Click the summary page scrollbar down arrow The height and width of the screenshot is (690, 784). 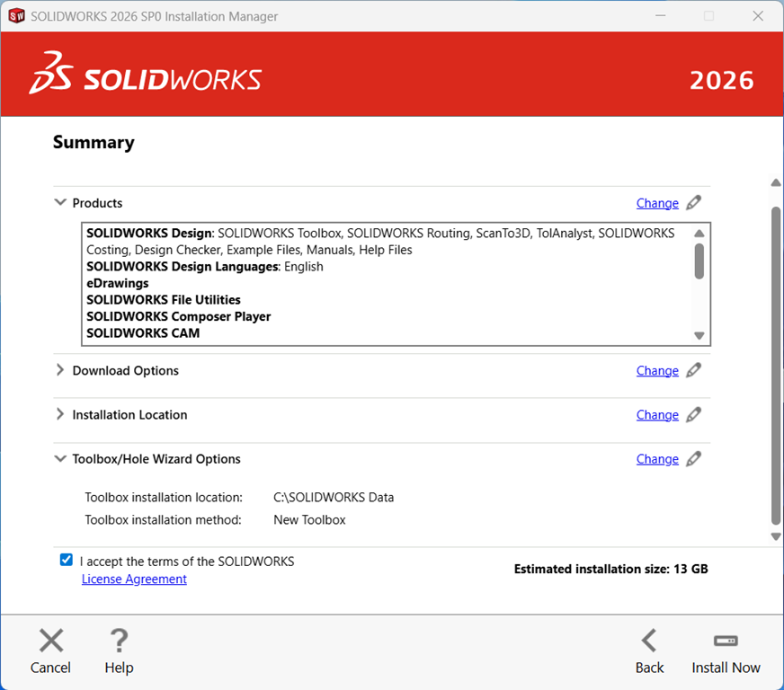776,536
